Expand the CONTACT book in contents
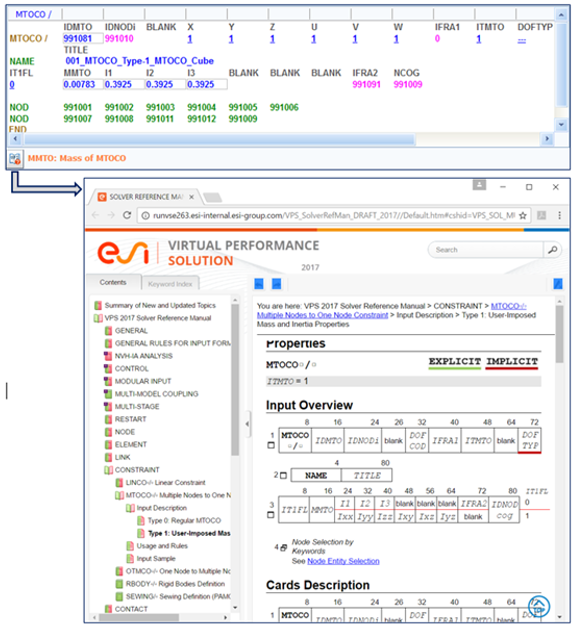Screen dimensions: 573x626 [108, 609]
